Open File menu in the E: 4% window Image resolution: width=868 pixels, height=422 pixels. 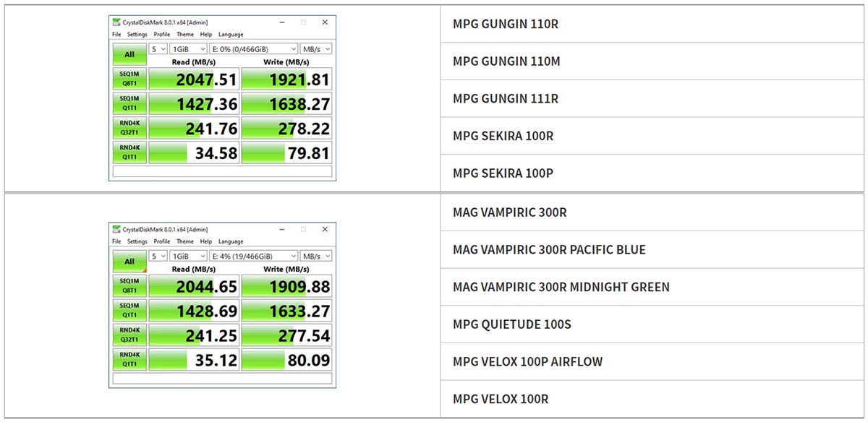point(116,241)
